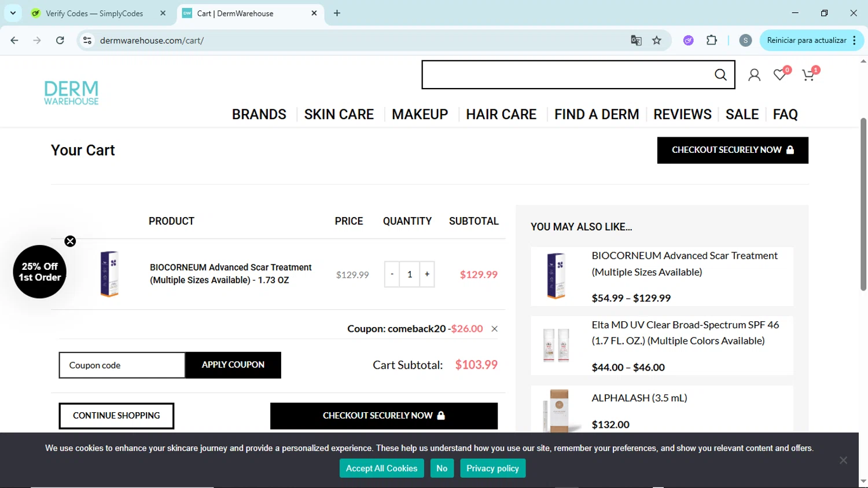868x488 pixels.
Task: Click the site search input box
Action: pyautogui.click(x=567, y=75)
